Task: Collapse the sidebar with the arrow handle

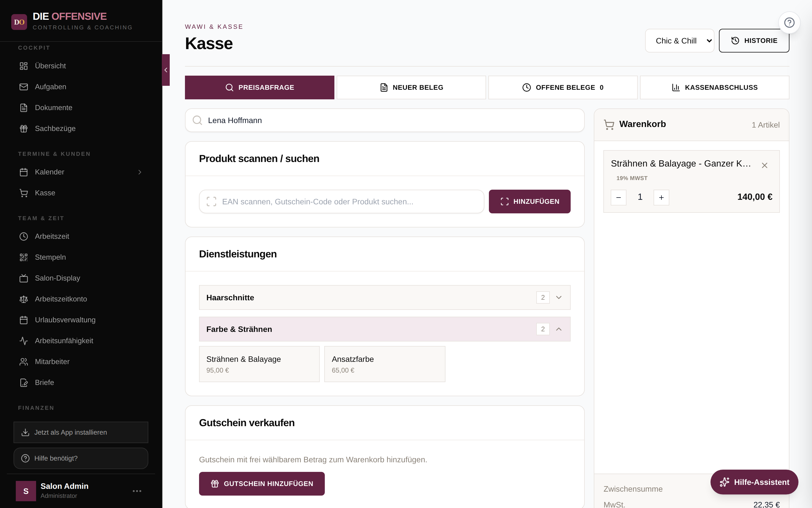Action: tap(166, 70)
